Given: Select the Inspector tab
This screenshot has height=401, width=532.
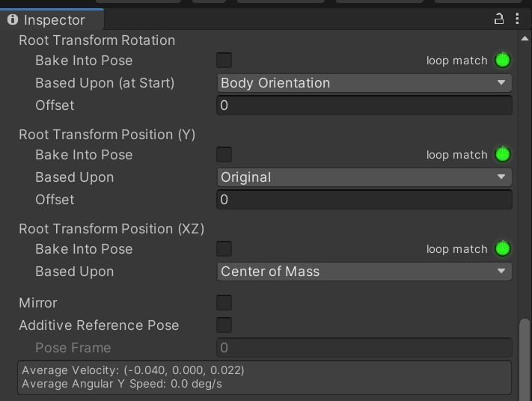Looking at the screenshot, I should [52, 19].
